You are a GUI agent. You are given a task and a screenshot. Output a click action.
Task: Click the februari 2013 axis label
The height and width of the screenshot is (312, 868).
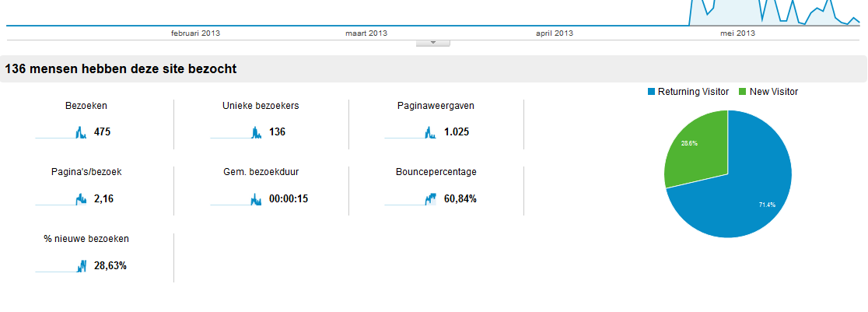[195, 33]
